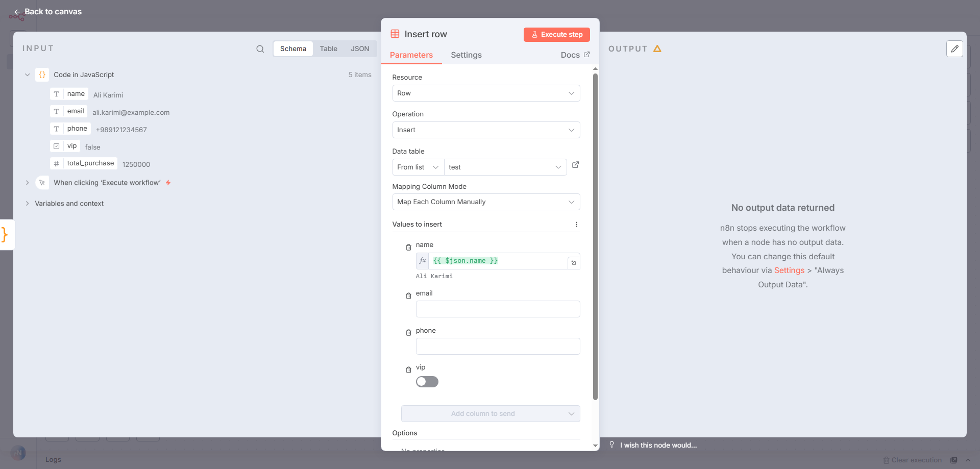980x469 pixels.
Task: Open the Mapping Column Mode dropdown
Action: pyautogui.click(x=485, y=202)
